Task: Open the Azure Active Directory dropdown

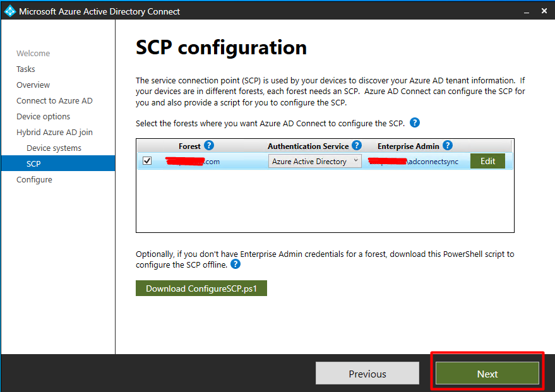Action: pos(314,162)
